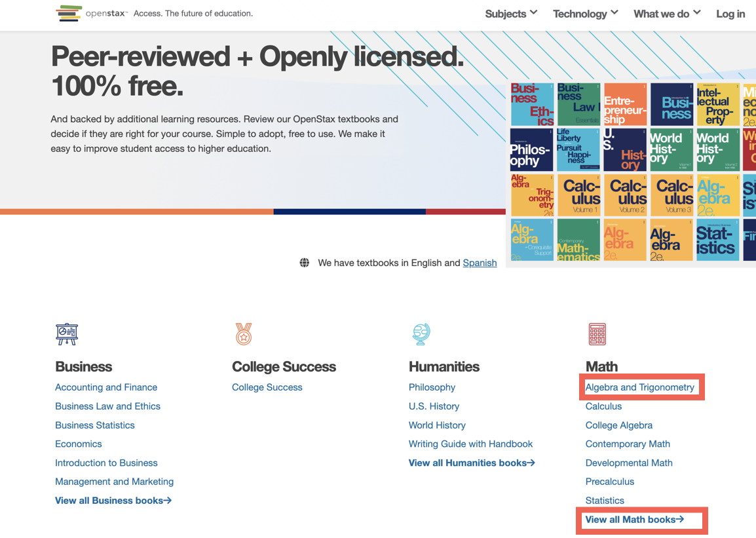
Task: Expand the Technology menu
Action: (x=585, y=14)
